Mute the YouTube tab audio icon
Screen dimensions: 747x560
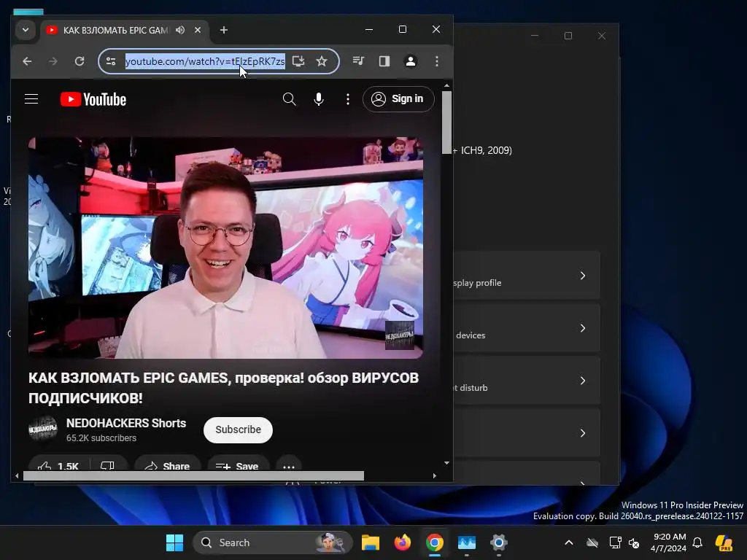pyautogui.click(x=180, y=30)
